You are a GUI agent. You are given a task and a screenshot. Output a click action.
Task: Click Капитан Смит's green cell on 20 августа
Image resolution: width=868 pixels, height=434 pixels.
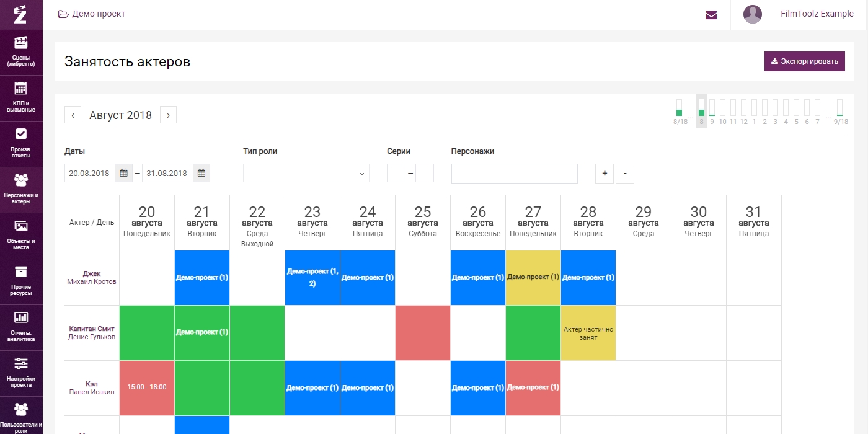pyautogui.click(x=147, y=333)
